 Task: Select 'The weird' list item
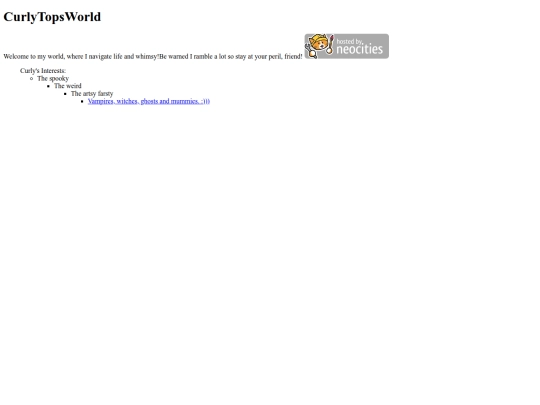[x=68, y=86]
